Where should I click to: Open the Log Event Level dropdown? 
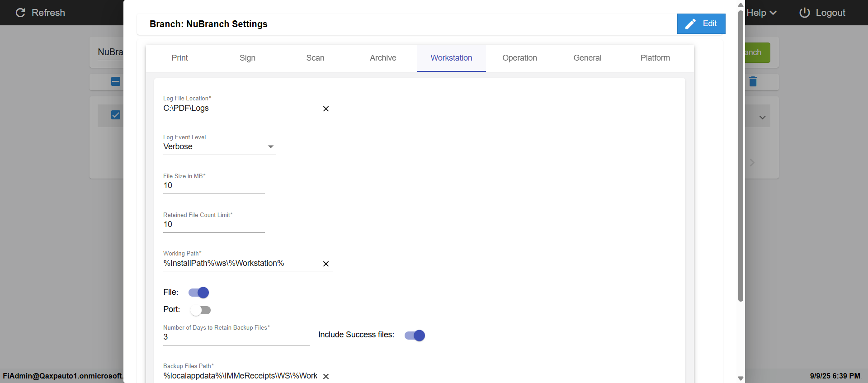219,147
